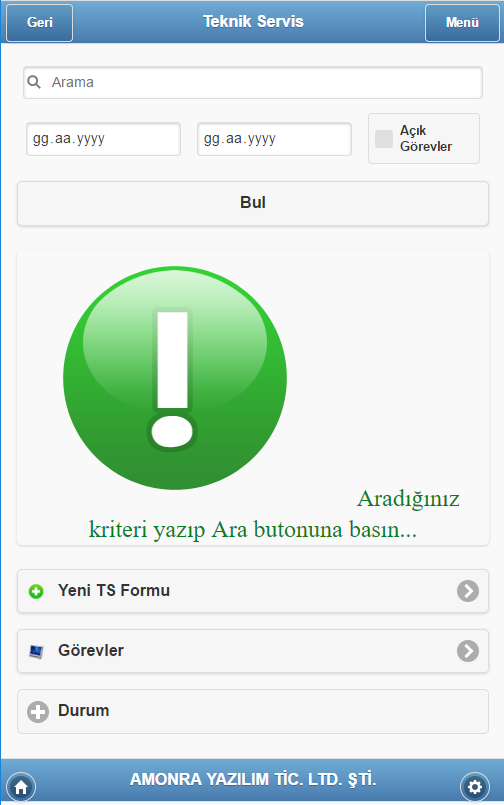Click the magnifier icon in search box

point(34,82)
